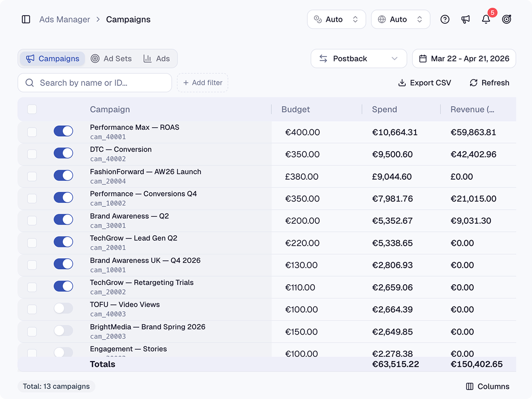532x399 pixels.
Task: Enable the TOFU — Video Views campaign
Action: coord(63,309)
